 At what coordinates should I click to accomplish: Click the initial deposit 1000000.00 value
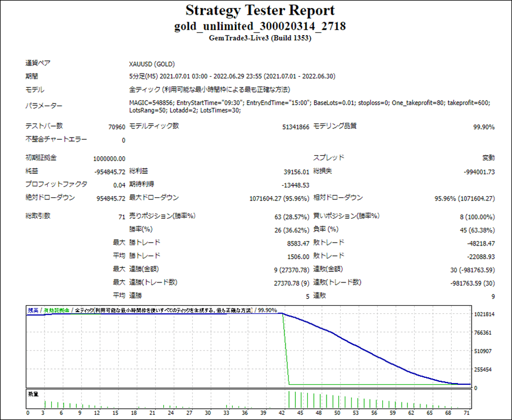pyautogui.click(x=109, y=159)
